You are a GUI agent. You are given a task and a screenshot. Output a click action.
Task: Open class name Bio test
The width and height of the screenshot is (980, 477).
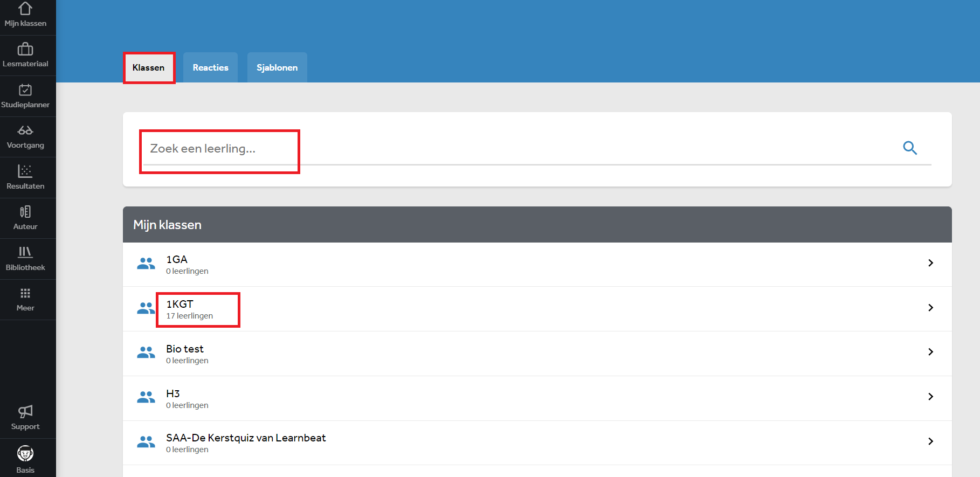pyautogui.click(x=185, y=349)
